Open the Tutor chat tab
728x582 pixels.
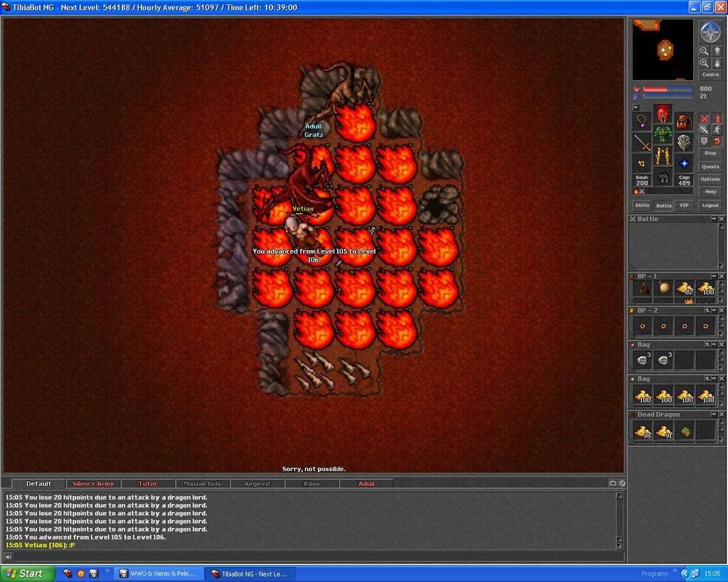click(x=148, y=484)
